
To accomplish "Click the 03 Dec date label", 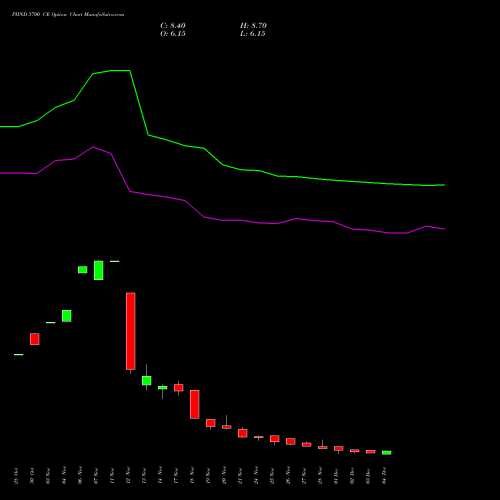I will point(368,476).
